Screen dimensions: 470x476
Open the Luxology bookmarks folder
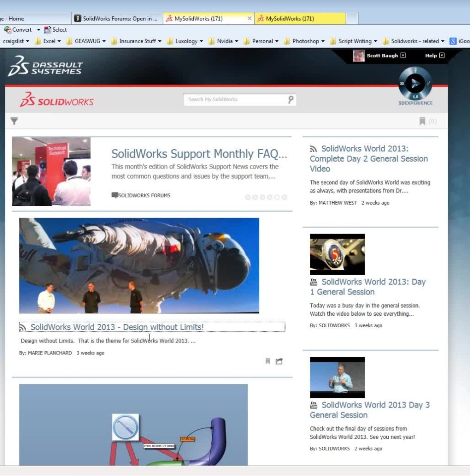(x=185, y=41)
